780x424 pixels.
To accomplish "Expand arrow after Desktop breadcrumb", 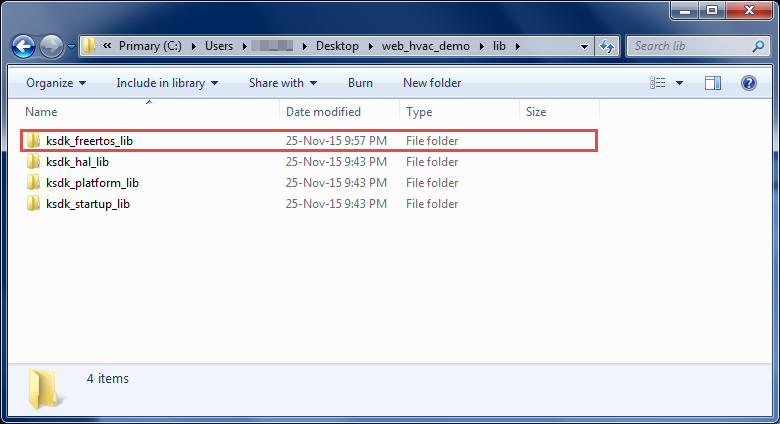I will [371, 46].
